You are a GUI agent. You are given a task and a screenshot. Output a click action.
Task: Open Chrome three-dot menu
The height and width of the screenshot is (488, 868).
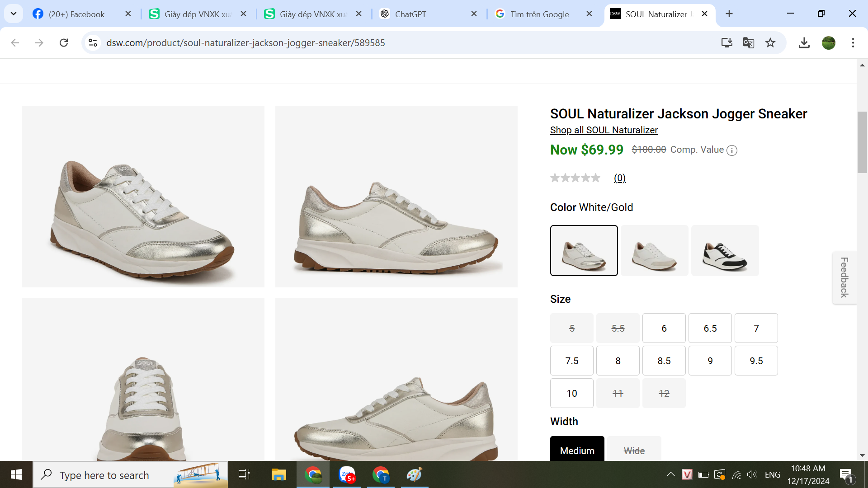tap(853, 43)
